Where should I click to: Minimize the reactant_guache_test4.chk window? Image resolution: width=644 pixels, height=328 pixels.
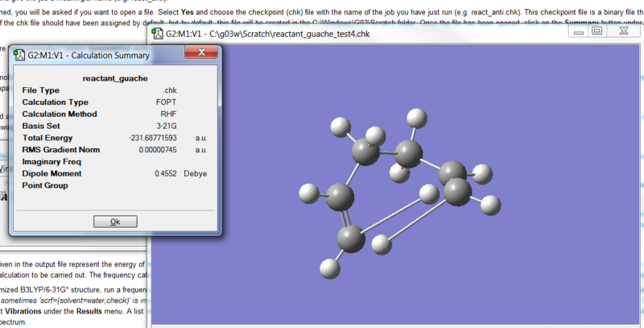[x=579, y=31]
